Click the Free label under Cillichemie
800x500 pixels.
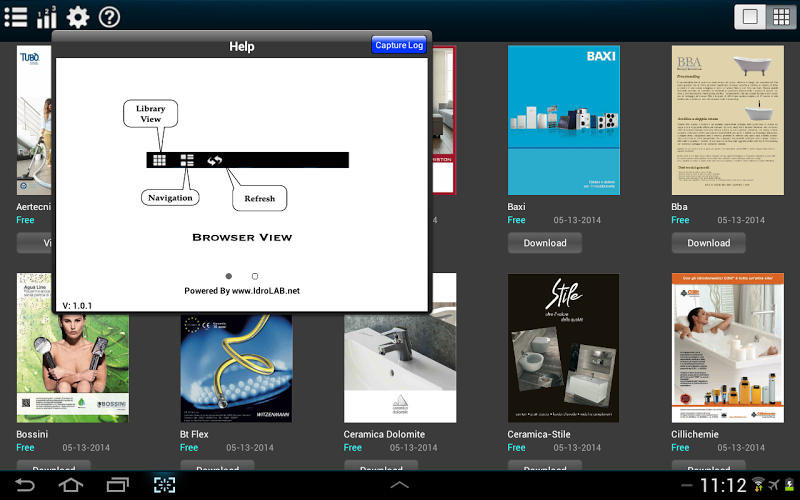pos(680,447)
